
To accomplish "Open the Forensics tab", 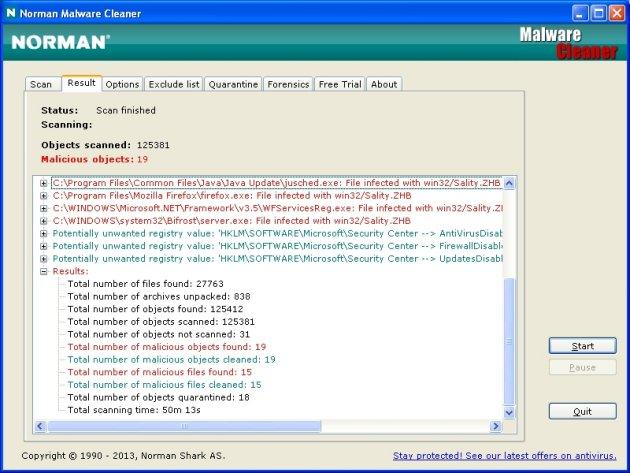I will [x=288, y=84].
